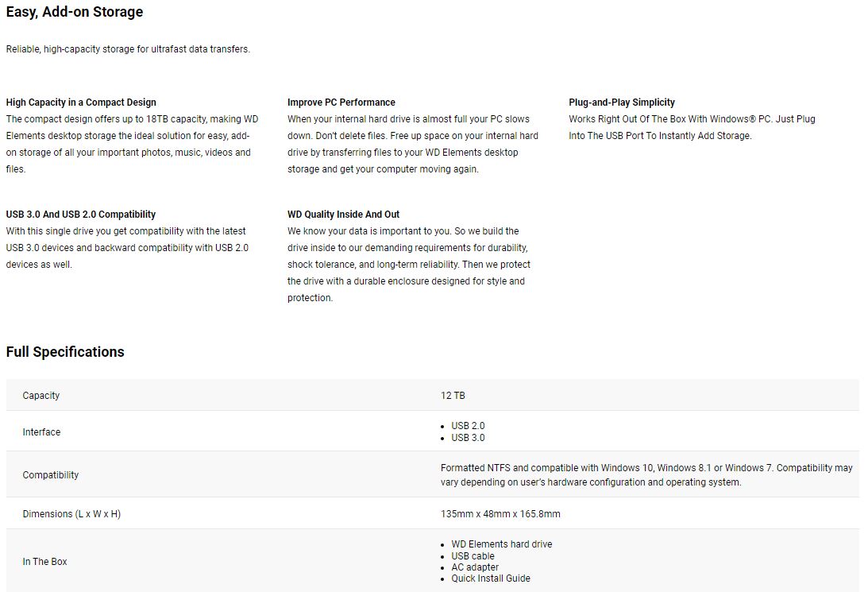Select the "USB 2.0" interface bullet
Viewport: 868px width, 592px height.
point(468,426)
